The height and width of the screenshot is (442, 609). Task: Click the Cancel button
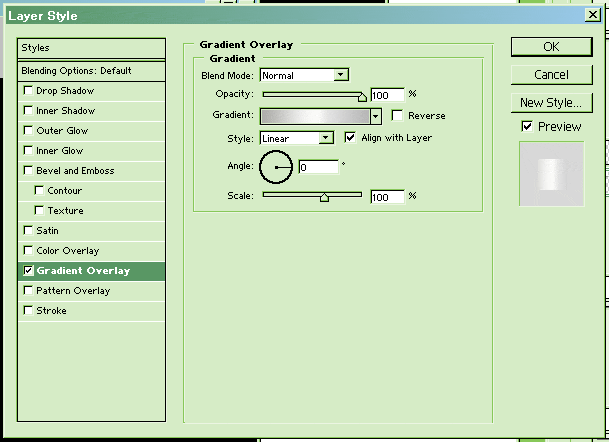coord(551,75)
